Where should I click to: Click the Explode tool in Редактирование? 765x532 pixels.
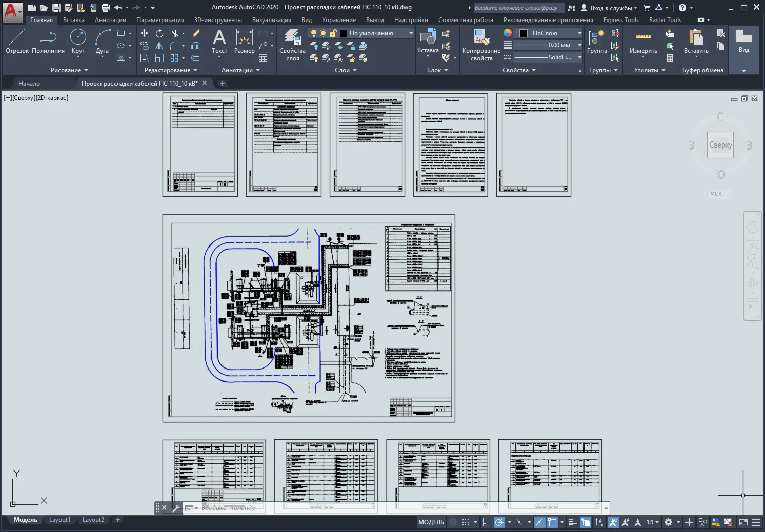195,46
